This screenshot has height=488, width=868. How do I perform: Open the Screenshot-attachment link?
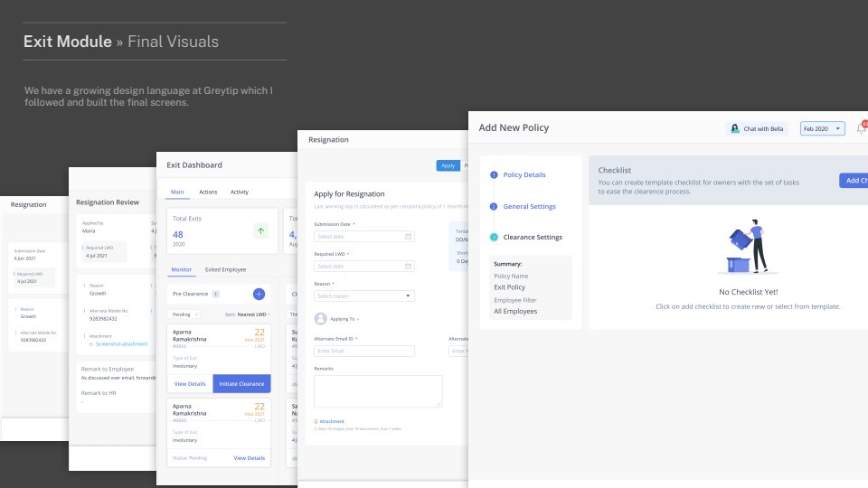point(119,344)
